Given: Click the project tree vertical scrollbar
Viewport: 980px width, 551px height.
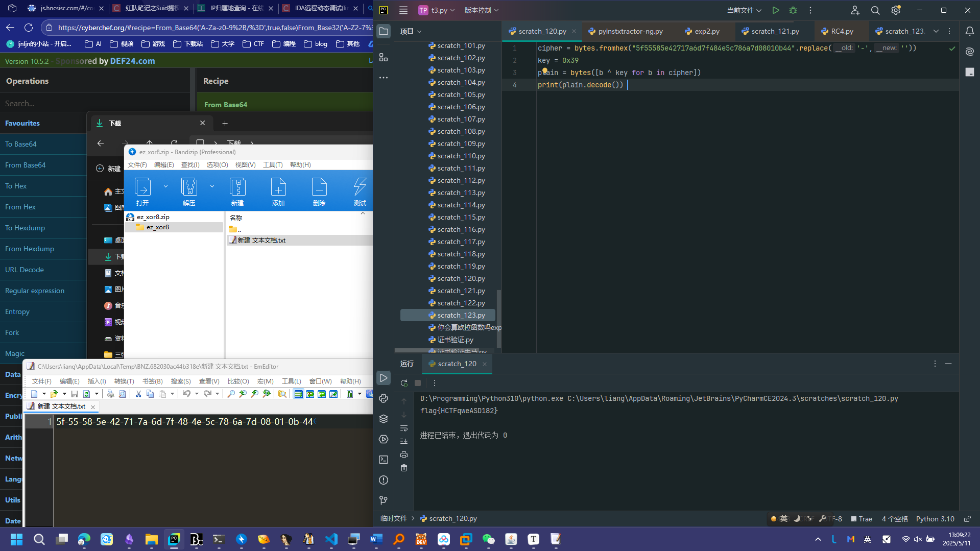Looking at the screenshot, I should (x=499, y=319).
